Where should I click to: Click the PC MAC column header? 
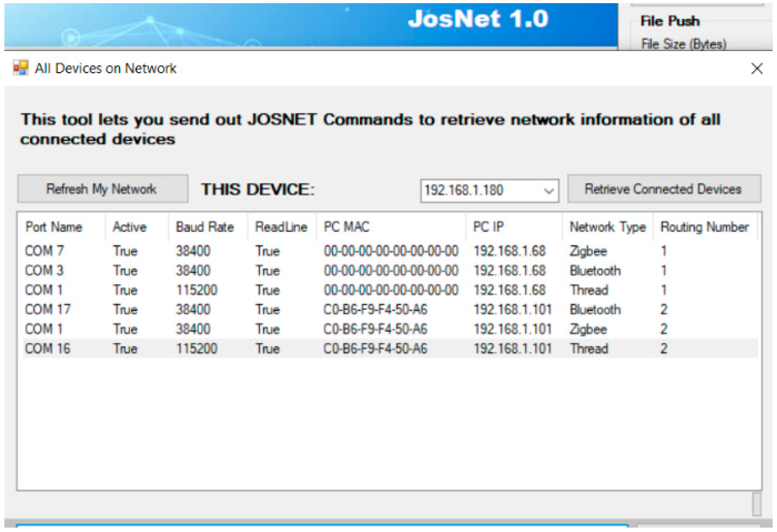346,227
